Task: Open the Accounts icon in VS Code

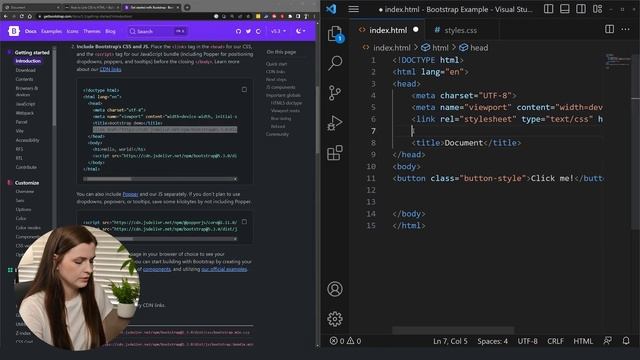Action: point(335,289)
